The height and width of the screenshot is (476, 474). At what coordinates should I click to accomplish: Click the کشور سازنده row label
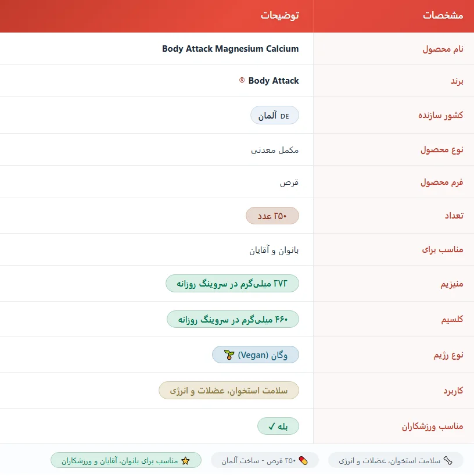pyautogui.click(x=441, y=115)
